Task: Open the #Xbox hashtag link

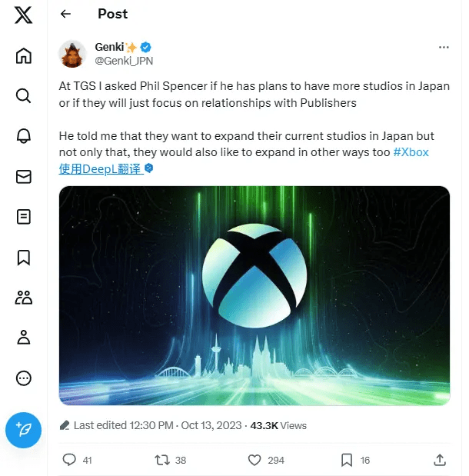Action: click(x=411, y=152)
